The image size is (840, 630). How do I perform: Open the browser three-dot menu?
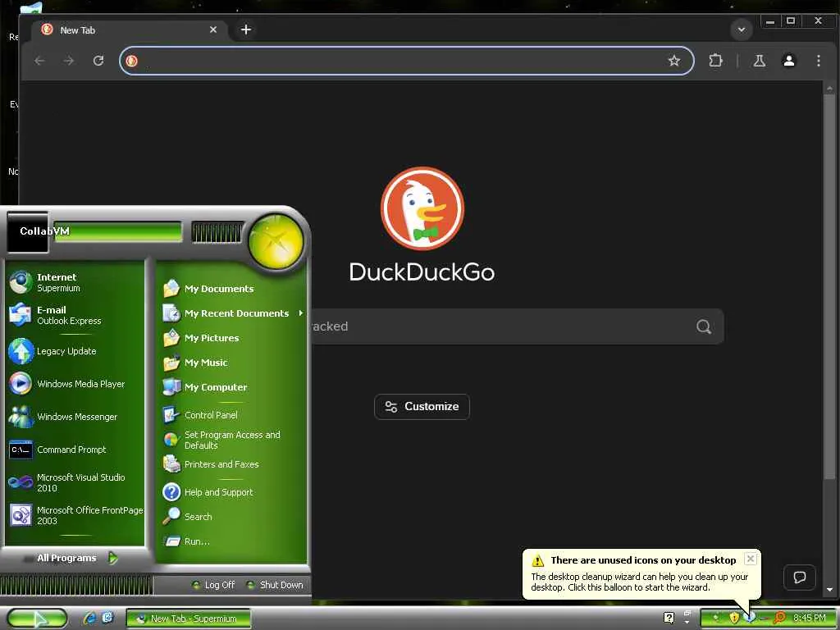pyautogui.click(x=818, y=61)
